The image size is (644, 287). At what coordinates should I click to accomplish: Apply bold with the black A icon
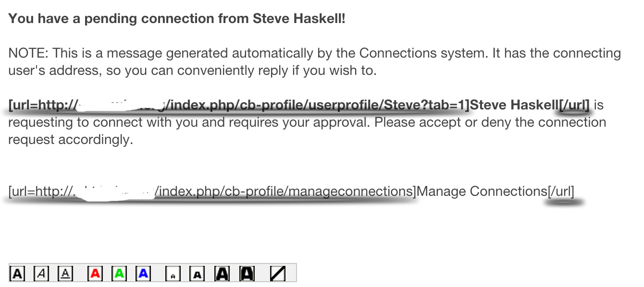(x=17, y=274)
